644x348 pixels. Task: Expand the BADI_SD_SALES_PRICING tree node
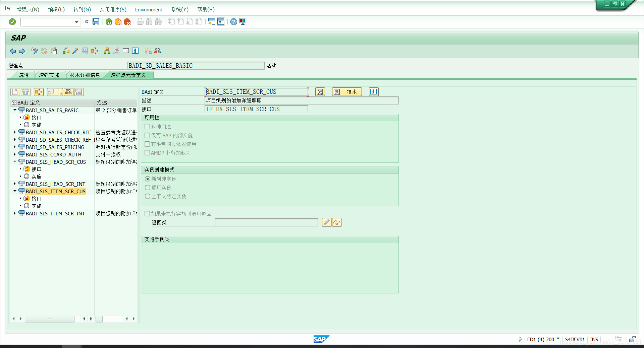click(x=15, y=147)
